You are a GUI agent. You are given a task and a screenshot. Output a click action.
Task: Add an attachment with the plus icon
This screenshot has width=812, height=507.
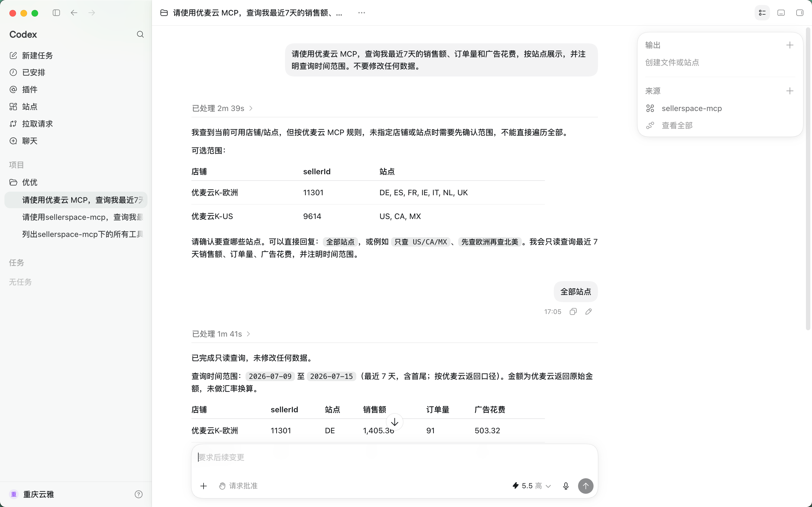(x=204, y=486)
